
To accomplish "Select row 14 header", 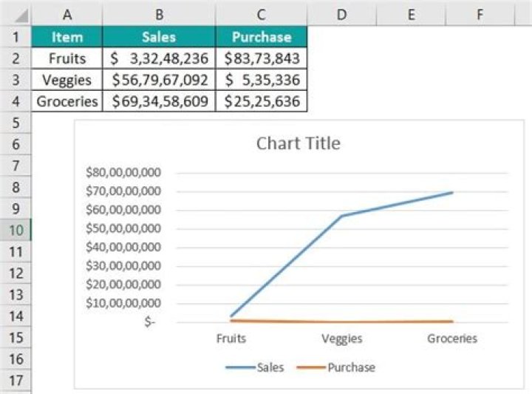I will point(16,316).
